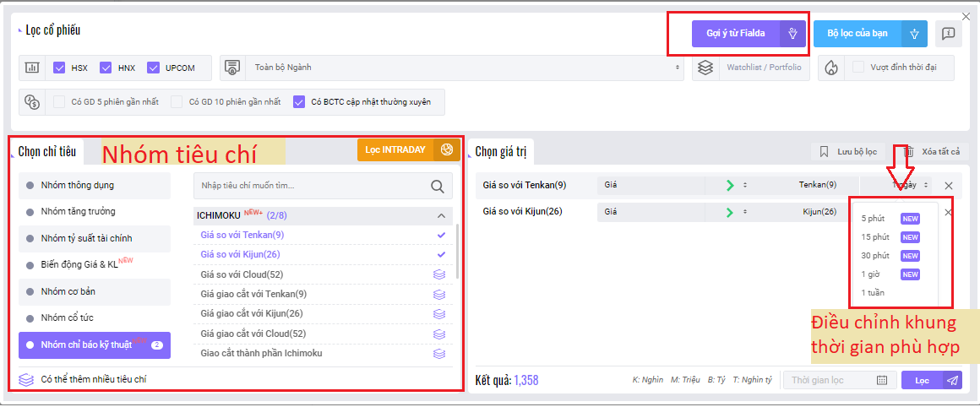Collapse the ICHIMOKU criteria group
This screenshot has width=980, height=407.
click(x=440, y=215)
